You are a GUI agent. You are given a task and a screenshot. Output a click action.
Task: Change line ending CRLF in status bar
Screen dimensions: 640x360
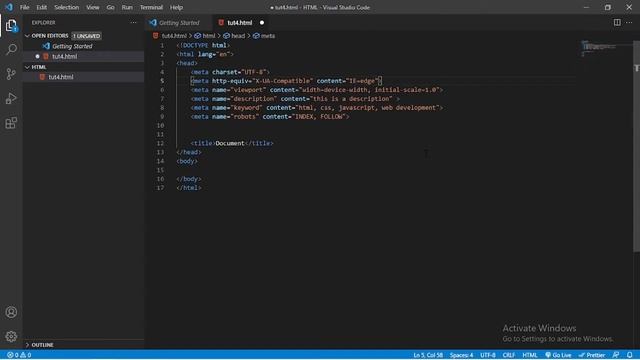coord(509,355)
